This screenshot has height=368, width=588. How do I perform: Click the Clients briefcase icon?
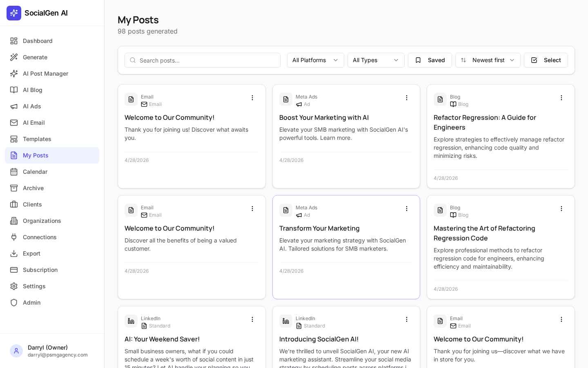pyautogui.click(x=14, y=204)
